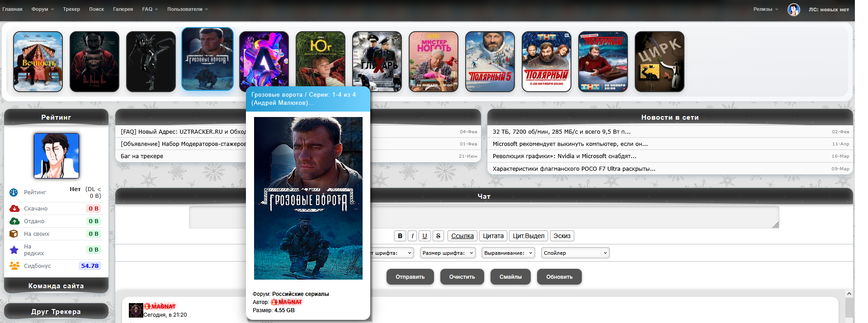
Task: Open the Релизы dropdown menu
Action: coord(765,9)
